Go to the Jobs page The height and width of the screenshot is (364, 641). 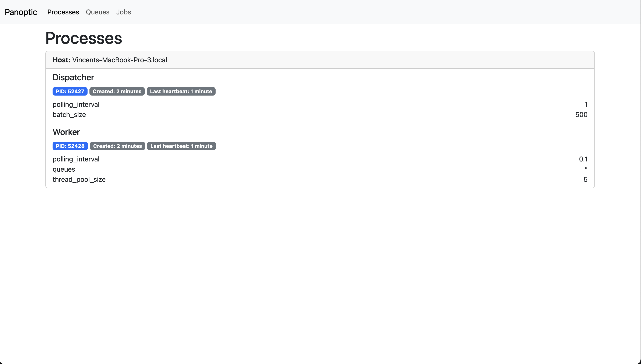click(124, 12)
